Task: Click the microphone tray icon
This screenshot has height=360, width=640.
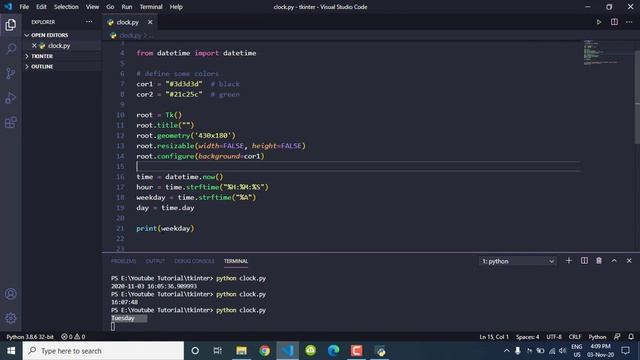Action: (x=518, y=351)
